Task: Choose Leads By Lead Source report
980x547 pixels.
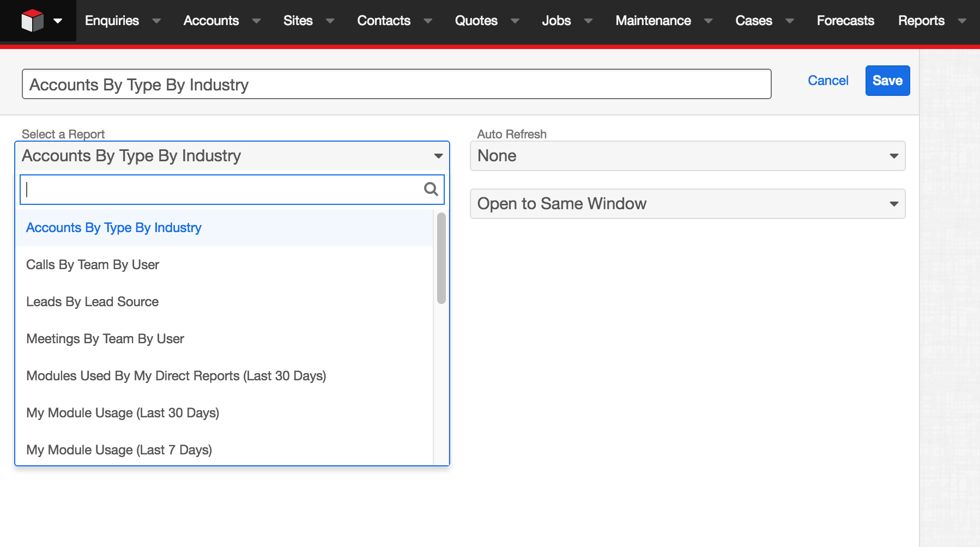Action: point(224,302)
